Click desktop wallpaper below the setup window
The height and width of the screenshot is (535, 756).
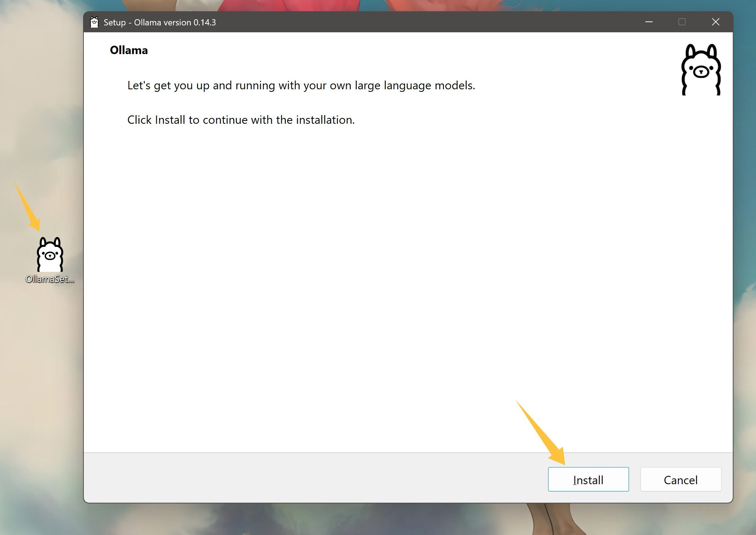[363, 520]
